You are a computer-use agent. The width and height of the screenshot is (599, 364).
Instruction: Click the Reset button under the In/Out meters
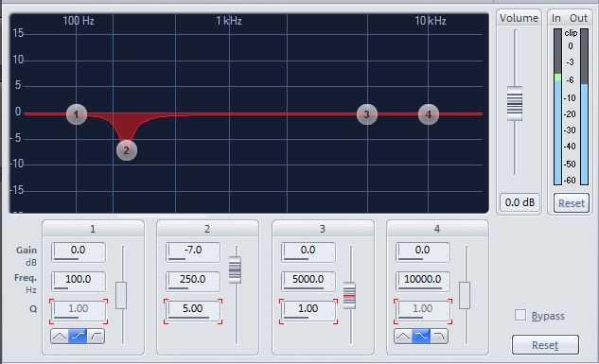point(572,203)
